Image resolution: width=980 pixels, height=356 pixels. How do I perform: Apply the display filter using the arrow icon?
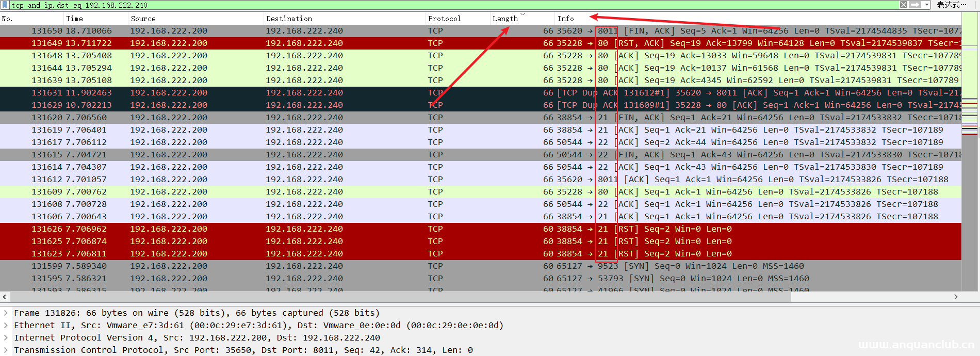pyautogui.click(x=914, y=5)
